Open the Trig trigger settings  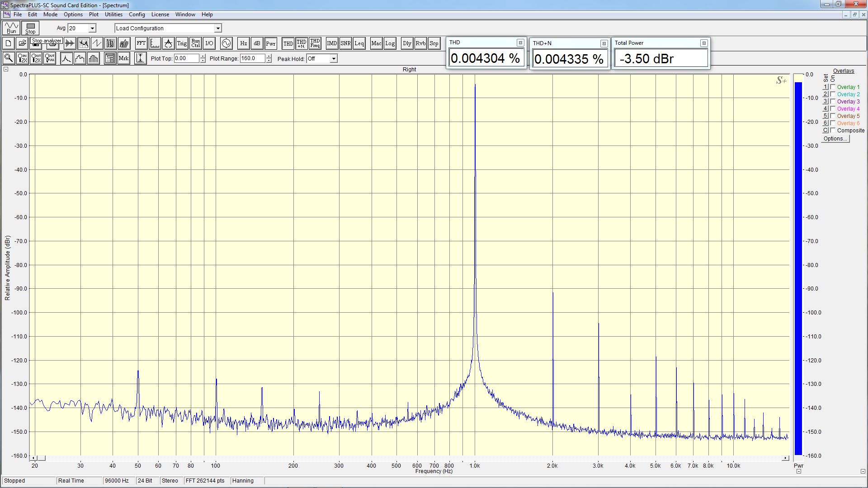pyautogui.click(x=182, y=43)
